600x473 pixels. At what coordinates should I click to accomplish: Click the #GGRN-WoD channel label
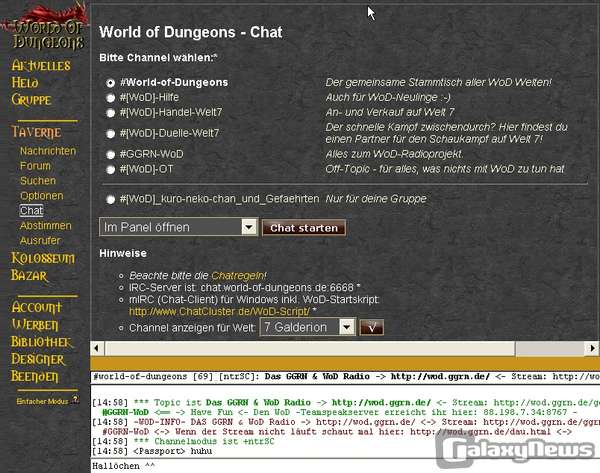[152, 154]
